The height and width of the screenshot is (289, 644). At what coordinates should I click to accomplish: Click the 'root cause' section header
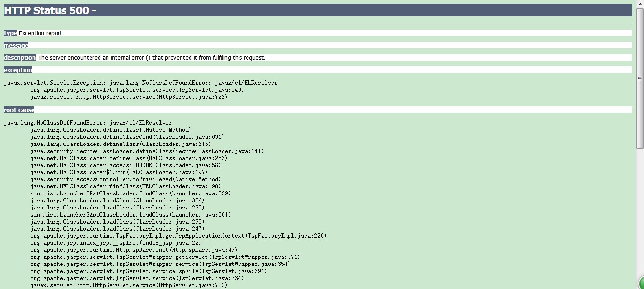18,110
